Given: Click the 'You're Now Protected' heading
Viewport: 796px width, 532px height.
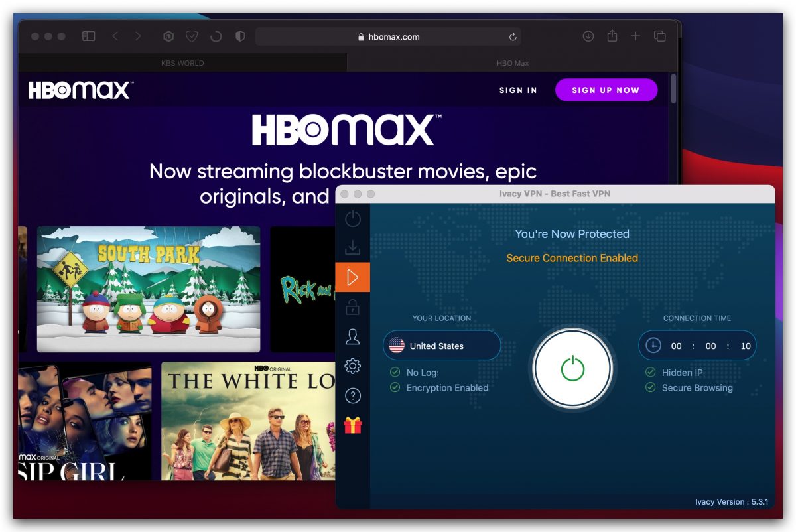Looking at the screenshot, I should [572, 234].
